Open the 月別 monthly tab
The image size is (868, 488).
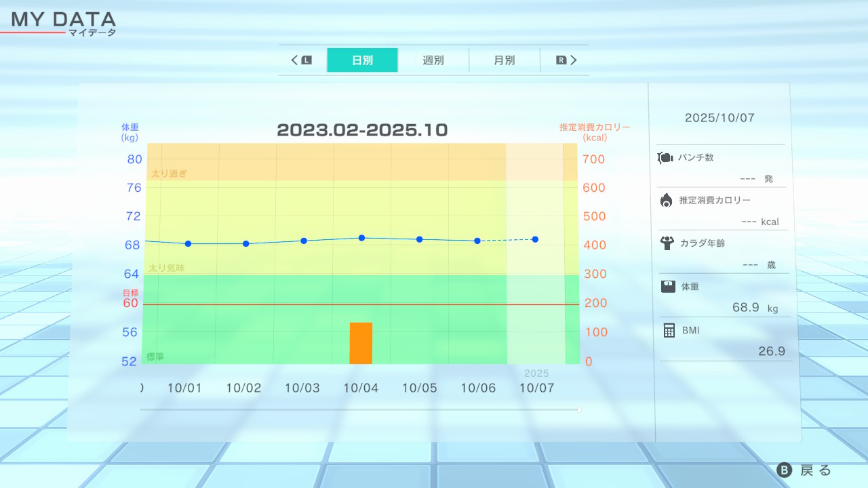click(x=504, y=60)
